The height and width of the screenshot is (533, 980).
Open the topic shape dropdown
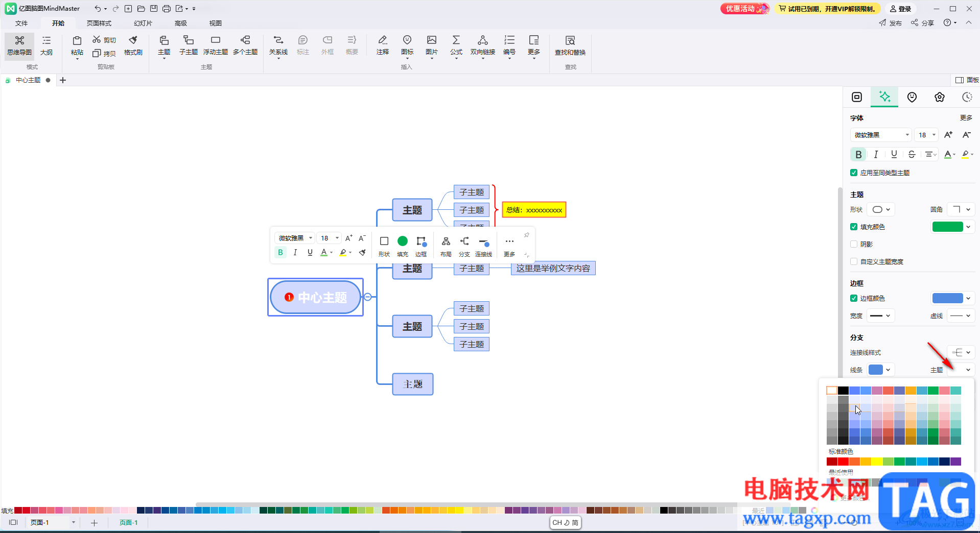click(x=881, y=209)
